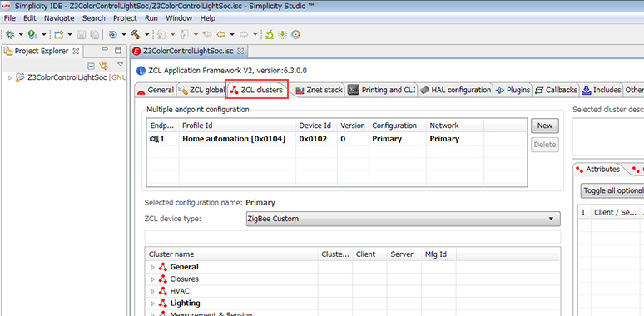Switch to the Printing and CLI tab
Image resolution: width=644 pixels, height=316 pixels.
(382, 90)
